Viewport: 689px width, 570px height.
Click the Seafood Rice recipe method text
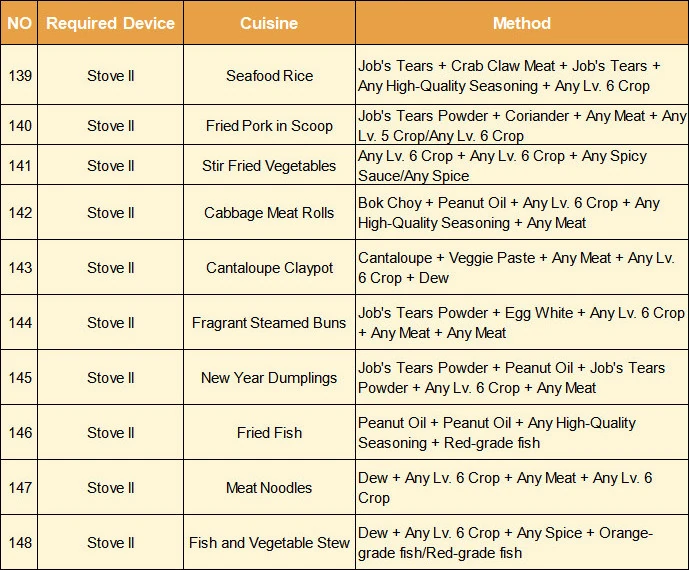[509, 76]
